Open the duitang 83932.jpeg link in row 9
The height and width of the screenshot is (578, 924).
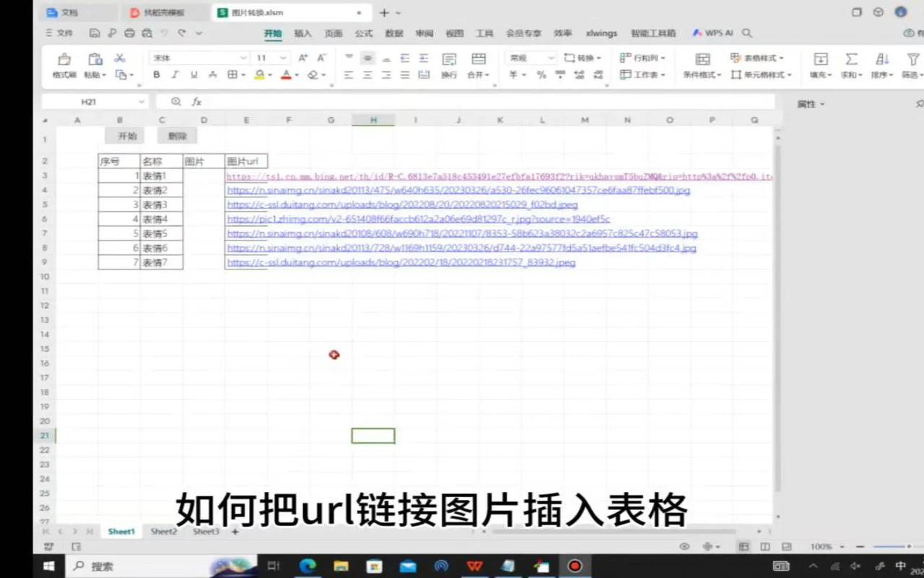coord(401,262)
